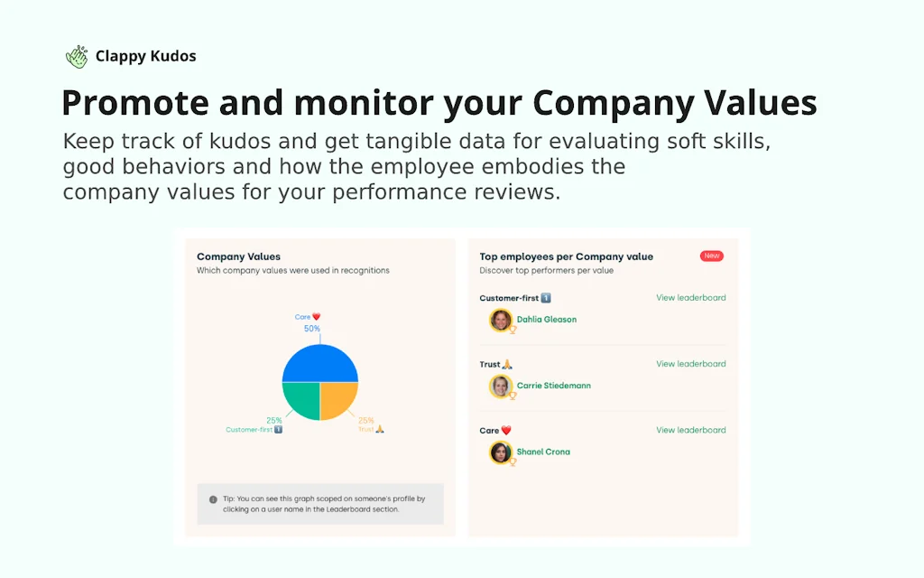The height and width of the screenshot is (578, 924).
Task: Open View leaderboard for Customer-first
Action: click(690, 298)
